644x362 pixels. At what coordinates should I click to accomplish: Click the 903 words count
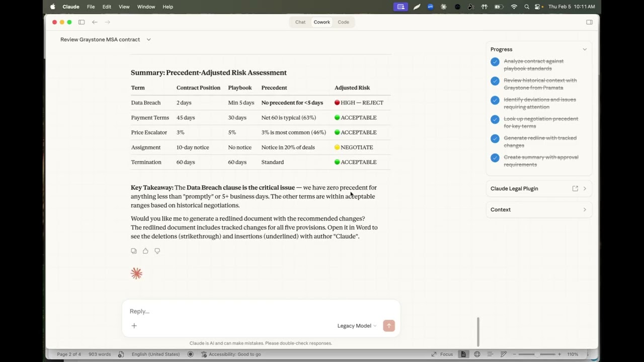pyautogui.click(x=100, y=354)
